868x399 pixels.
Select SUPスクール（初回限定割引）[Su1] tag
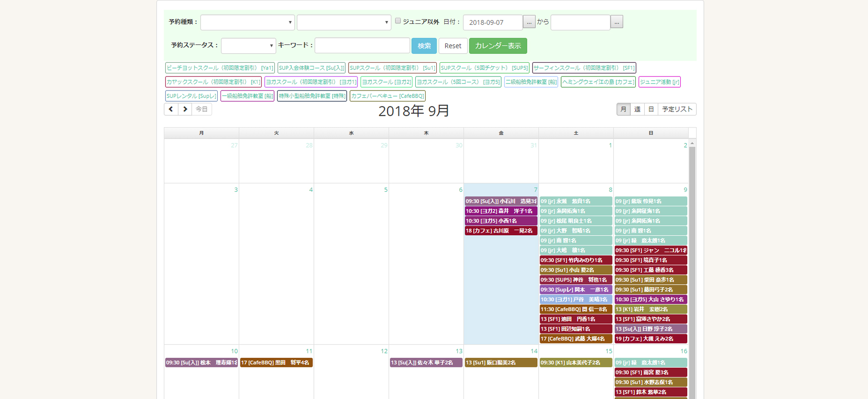pyautogui.click(x=392, y=68)
